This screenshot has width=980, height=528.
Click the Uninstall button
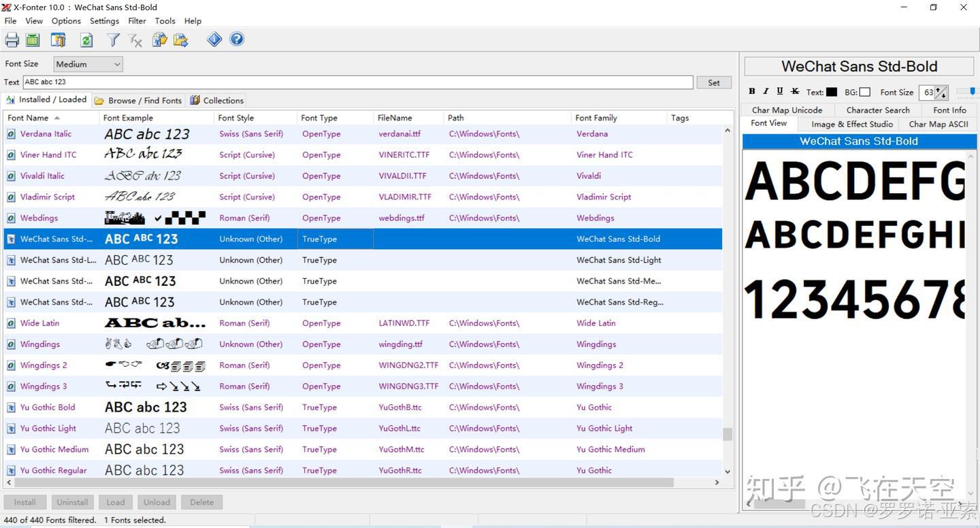pos(72,502)
